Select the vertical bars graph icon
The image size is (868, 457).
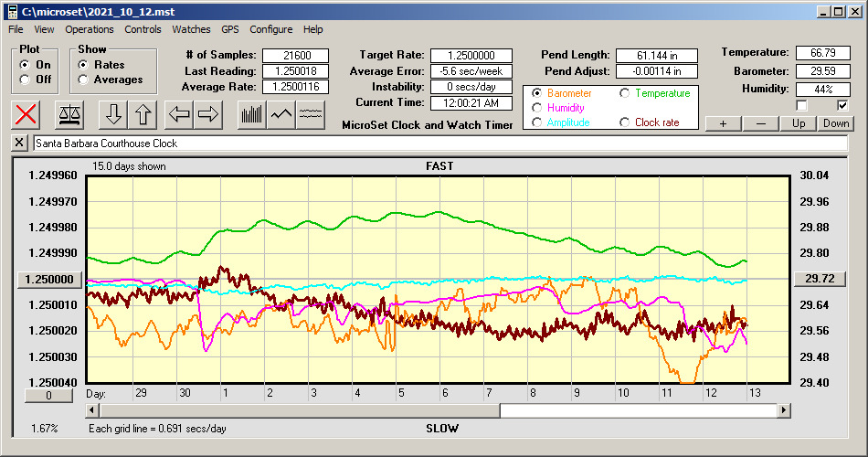pos(251,114)
